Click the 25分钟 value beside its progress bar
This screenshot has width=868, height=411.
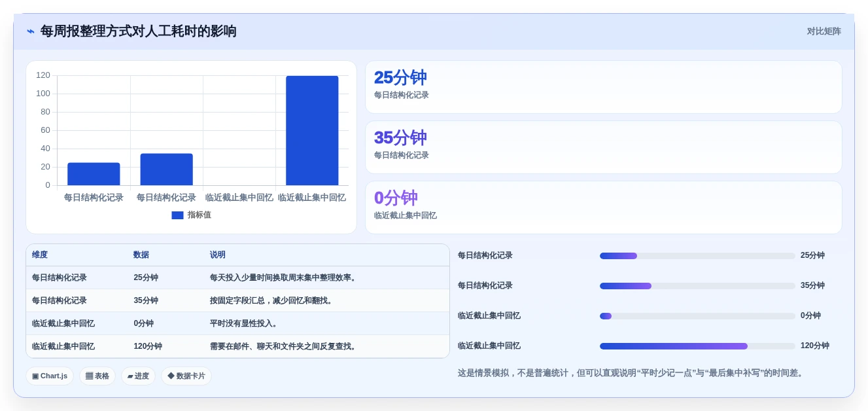[x=812, y=256]
